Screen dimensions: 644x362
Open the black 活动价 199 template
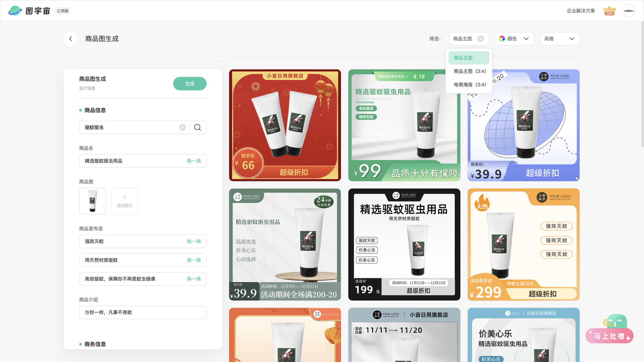pyautogui.click(x=404, y=244)
